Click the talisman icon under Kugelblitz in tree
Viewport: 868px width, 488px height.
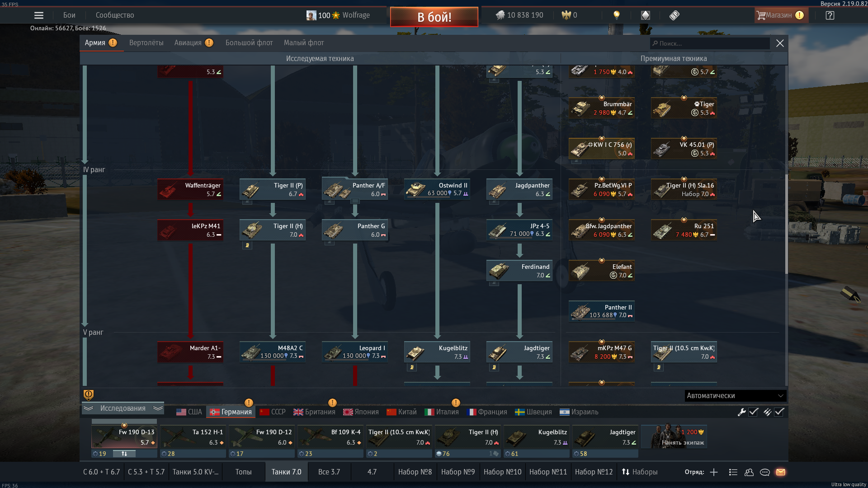(x=412, y=367)
